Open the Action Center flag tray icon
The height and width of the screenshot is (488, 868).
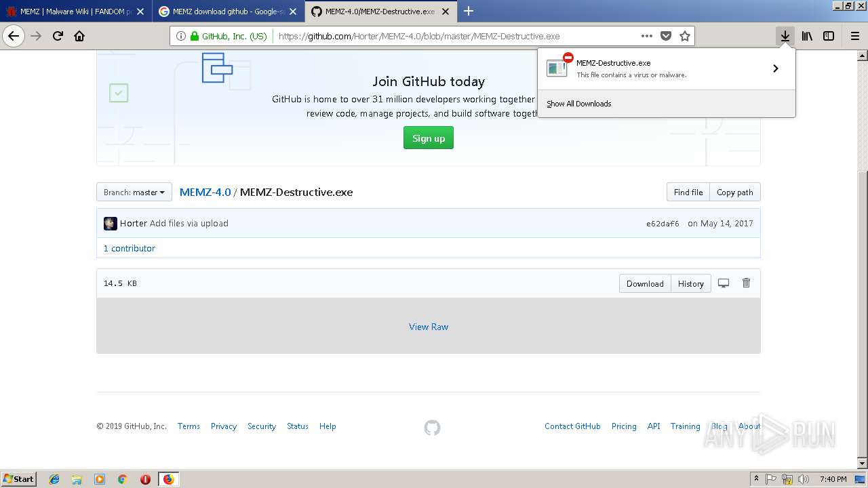click(772, 479)
